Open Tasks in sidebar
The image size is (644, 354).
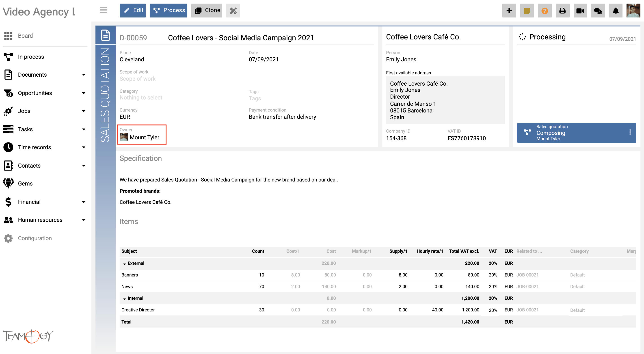pyautogui.click(x=25, y=129)
